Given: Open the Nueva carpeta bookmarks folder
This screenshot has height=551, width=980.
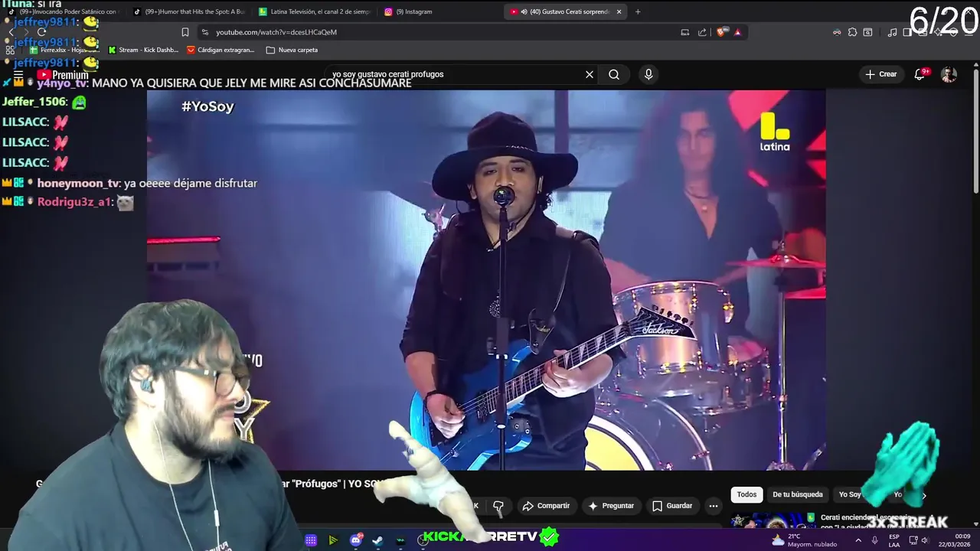Looking at the screenshot, I should 292,50.
